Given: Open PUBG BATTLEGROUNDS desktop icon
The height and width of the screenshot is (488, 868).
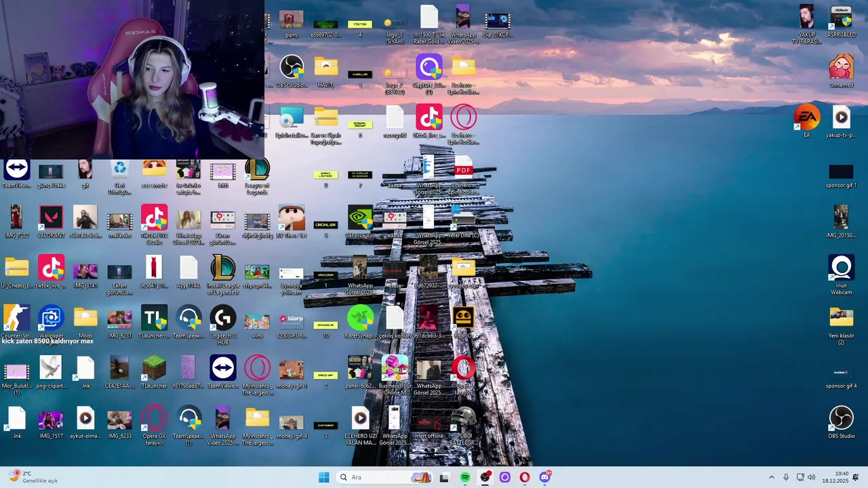Looking at the screenshot, I should 463,426.
